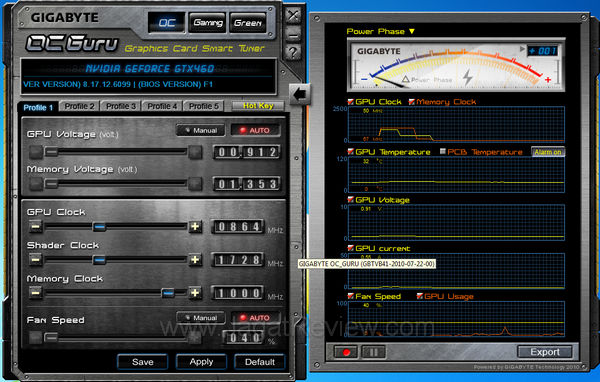Toggle GPU Temperature checkbox
Image resolution: width=600 pixels, height=382 pixels.
click(350, 152)
